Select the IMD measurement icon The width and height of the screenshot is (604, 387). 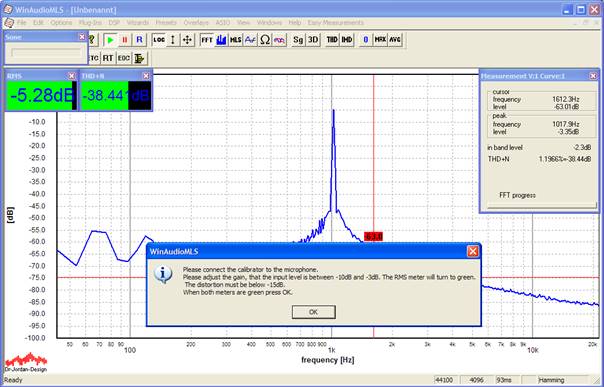pyautogui.click(x=347, y=40)
